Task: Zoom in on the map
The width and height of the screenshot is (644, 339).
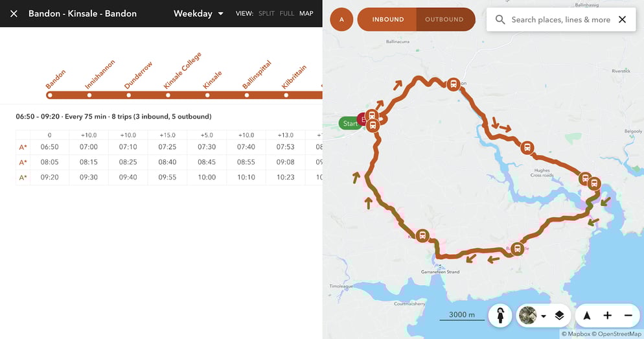Action: click(x=607, y=316)
